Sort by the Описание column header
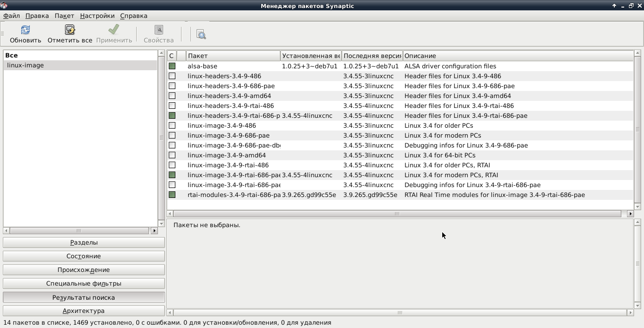This screenshot has height=328, width=644. click(x=518, y=56)
